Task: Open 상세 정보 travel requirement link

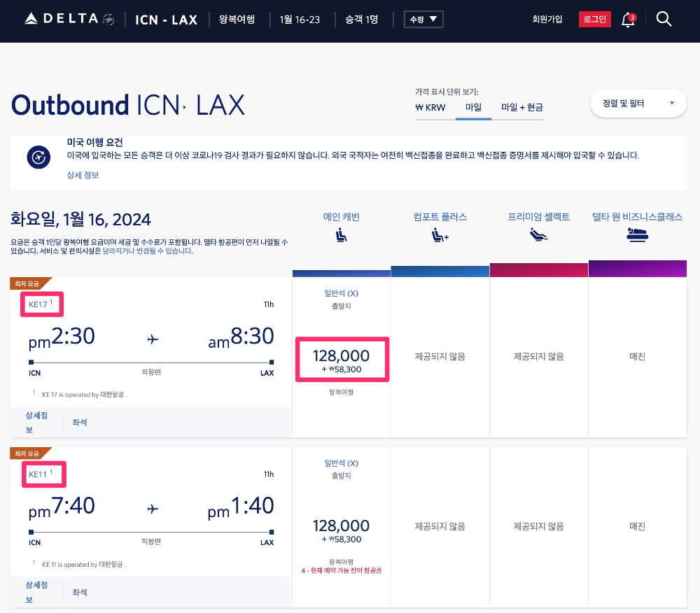Action: pyautogui.click(x=83, y=175)
